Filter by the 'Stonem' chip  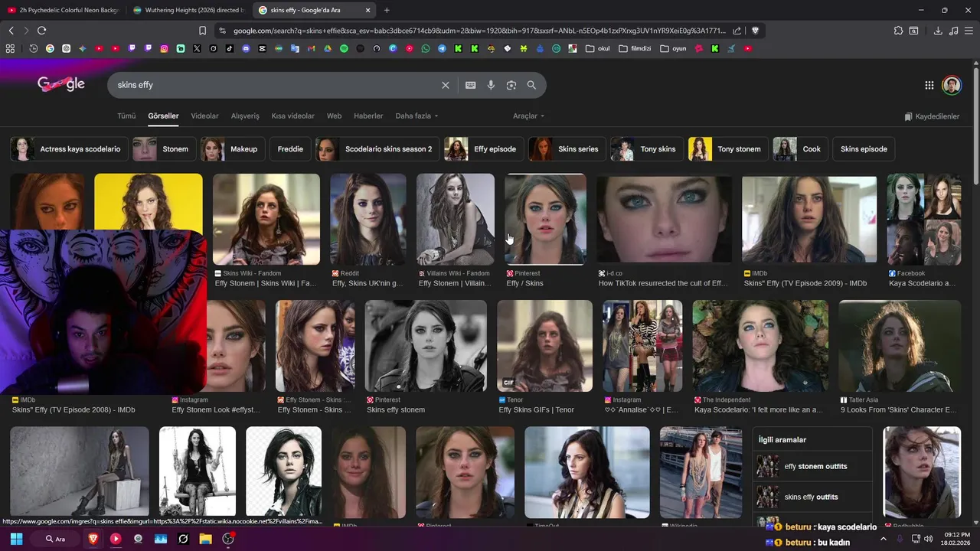pyautogui.click(x=163, y=149)
